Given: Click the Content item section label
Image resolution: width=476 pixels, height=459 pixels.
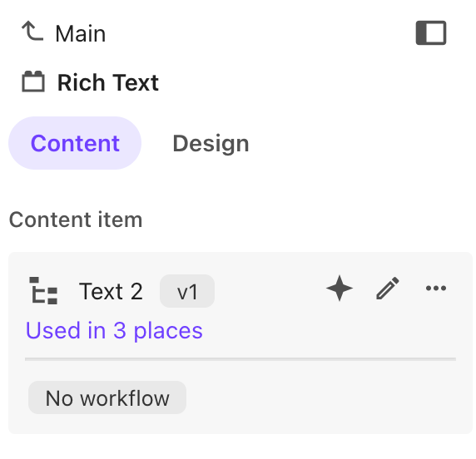Looking at the screenshot, I should pyautogui.click(x=76, y=220).
